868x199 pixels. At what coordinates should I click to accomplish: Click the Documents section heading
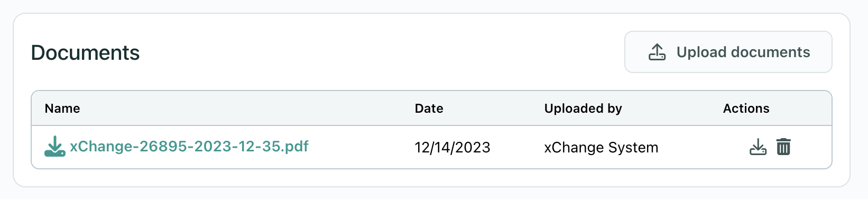pyautogui.click(x=85, y=53)
